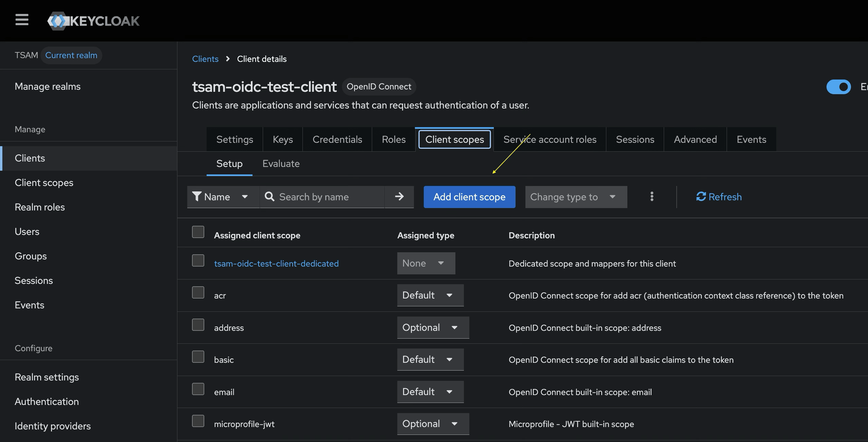Switch to the Credentials tab
Viewport: 868px width, 442px height.
pyautogui.click(x=337, y=139)
